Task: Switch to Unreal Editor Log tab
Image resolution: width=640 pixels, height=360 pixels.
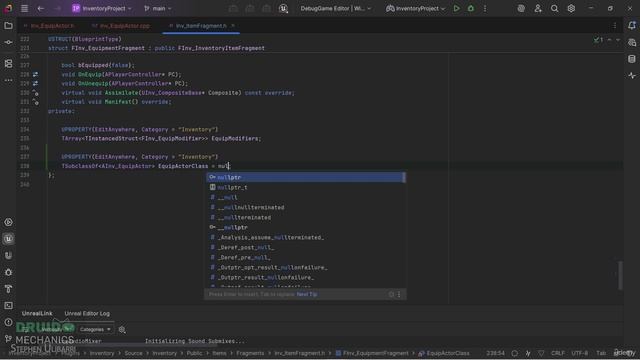Action: coord(87,313)
